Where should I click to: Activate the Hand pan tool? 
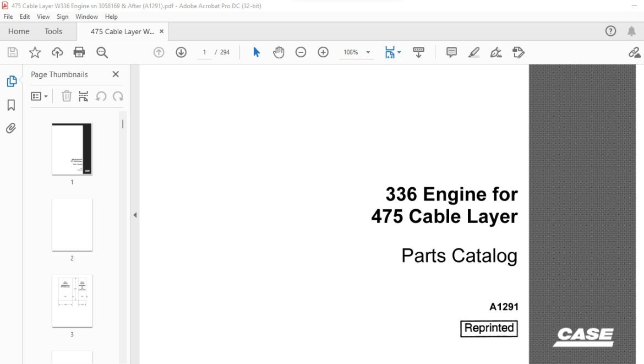pos(279,52)
